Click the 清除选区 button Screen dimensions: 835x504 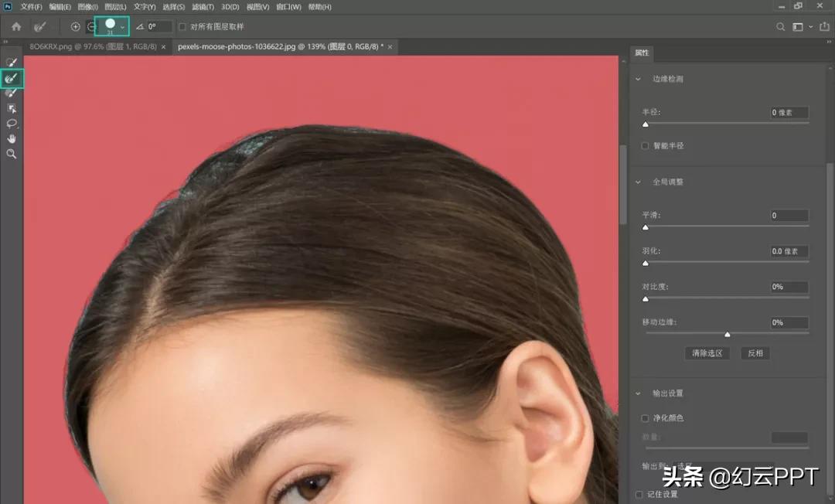tap(707, 353)
